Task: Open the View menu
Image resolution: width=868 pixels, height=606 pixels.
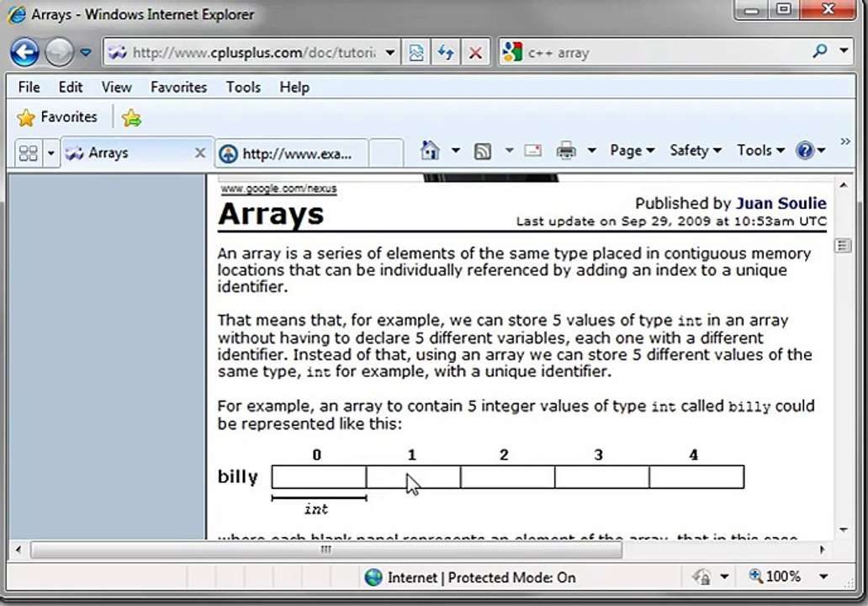Action: point(116,87)
